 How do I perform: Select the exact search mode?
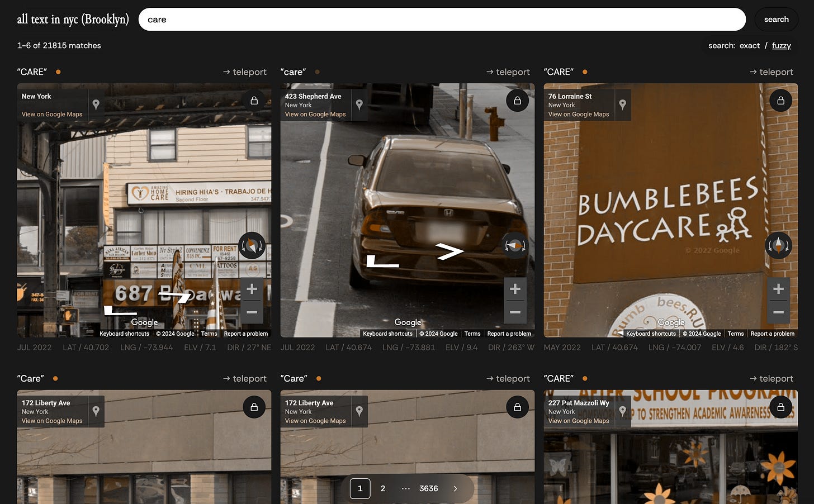point(750,46)
